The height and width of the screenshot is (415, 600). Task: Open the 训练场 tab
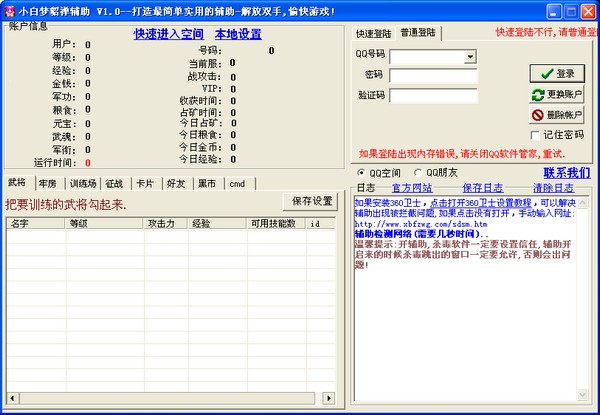tap(83, 184)
